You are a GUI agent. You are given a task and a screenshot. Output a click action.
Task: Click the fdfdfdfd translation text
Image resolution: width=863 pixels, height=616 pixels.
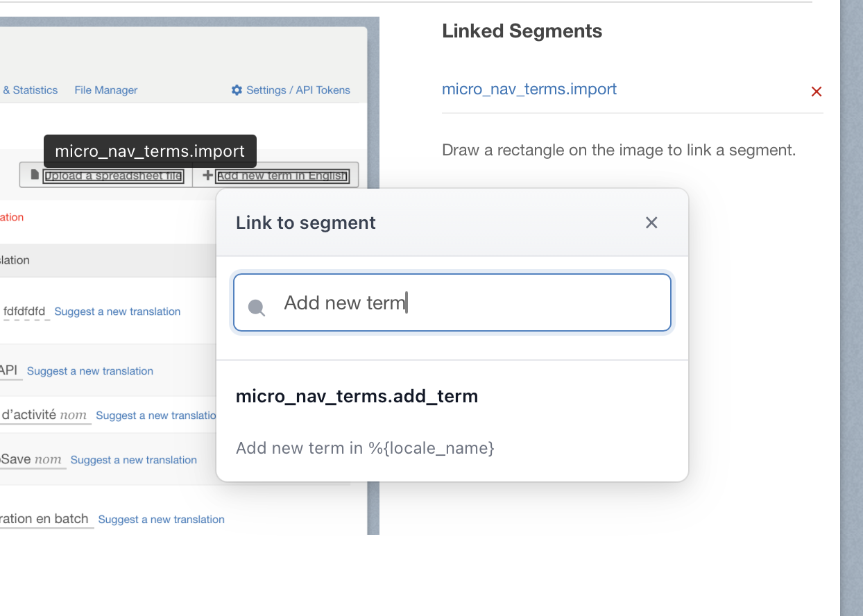24,311
